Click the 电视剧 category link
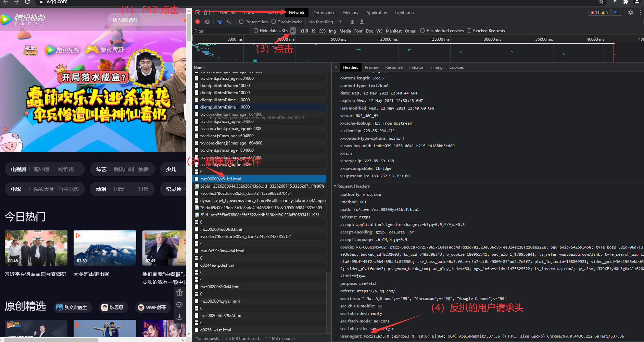The height and width of the screenshot is (342, 644). [18, 169]
